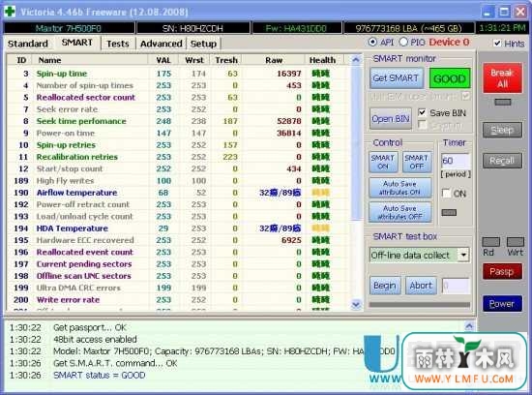Click the Tresh column header
The image size is (532, 395).
pyautogui.click(x=226, y=60)
